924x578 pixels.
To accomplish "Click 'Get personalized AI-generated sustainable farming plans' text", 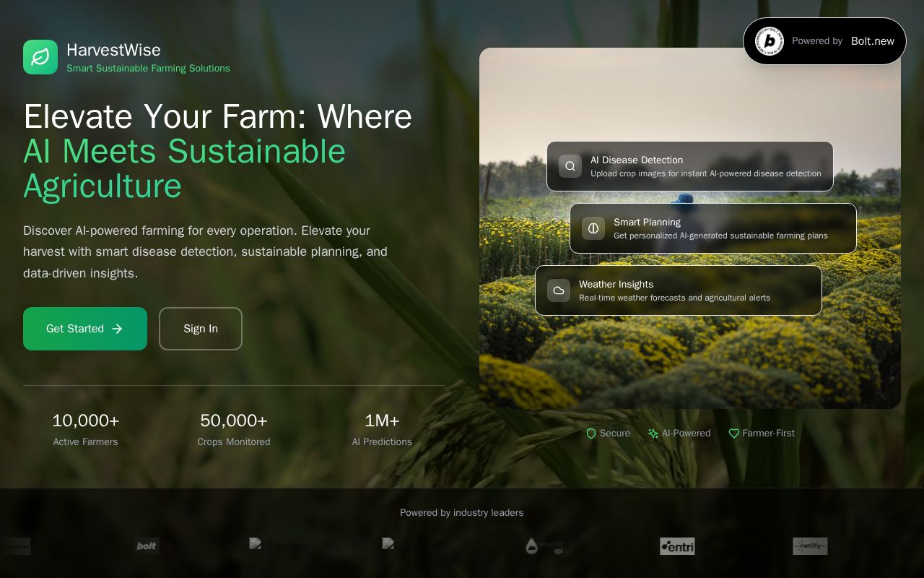I will [x=720, y=236].
